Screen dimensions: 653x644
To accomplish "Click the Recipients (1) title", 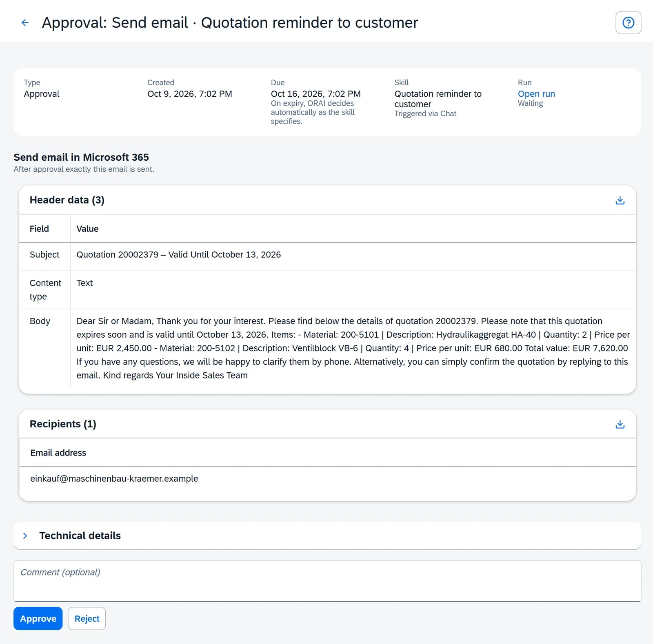I will coord(63,424).
